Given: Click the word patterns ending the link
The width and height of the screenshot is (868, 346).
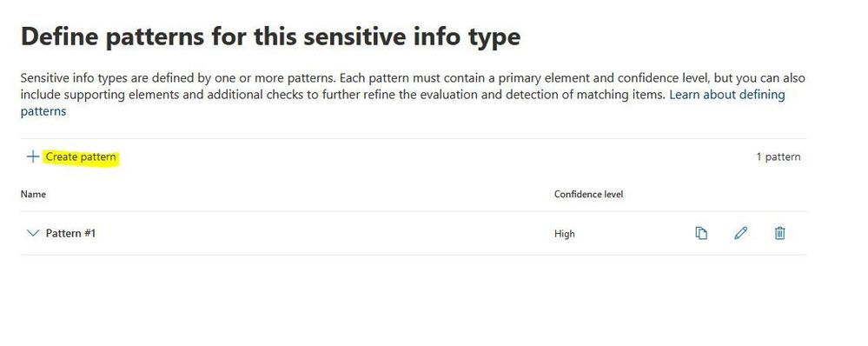Looking at the screenshot, I should point(43,111).
